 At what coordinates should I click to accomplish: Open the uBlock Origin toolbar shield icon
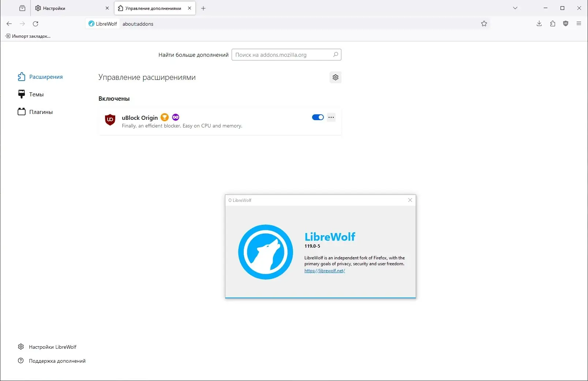pyautogui.click(x=566, y=24)
